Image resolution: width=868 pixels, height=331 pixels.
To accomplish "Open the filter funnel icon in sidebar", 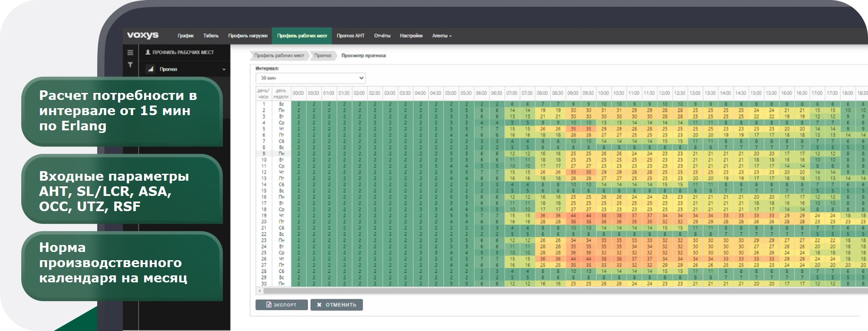I will [x=130, y=65].
